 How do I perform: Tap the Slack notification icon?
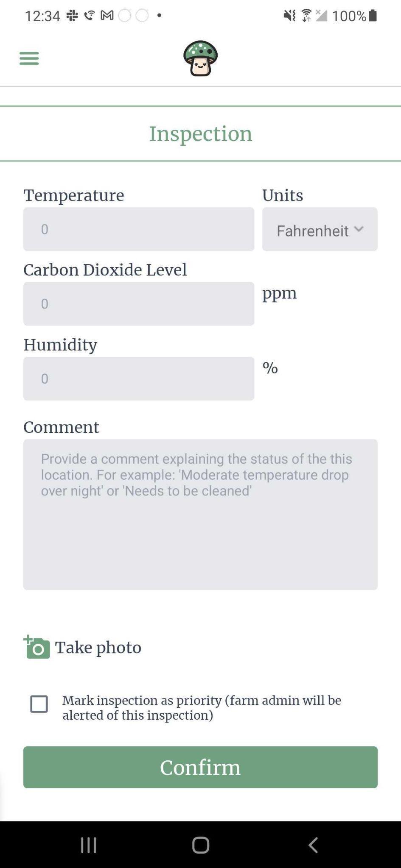coord(72,16)
